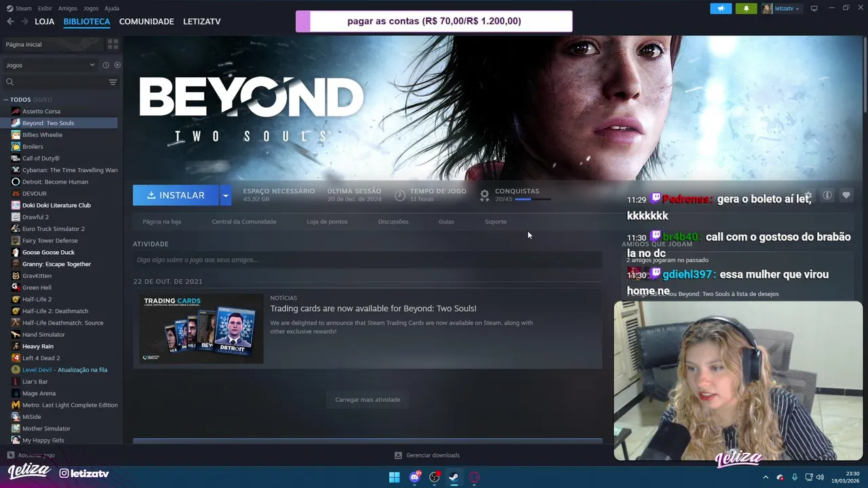The image size is (868, 488).
Task: Open the Loja de pontos link
Action: (327, 222)
